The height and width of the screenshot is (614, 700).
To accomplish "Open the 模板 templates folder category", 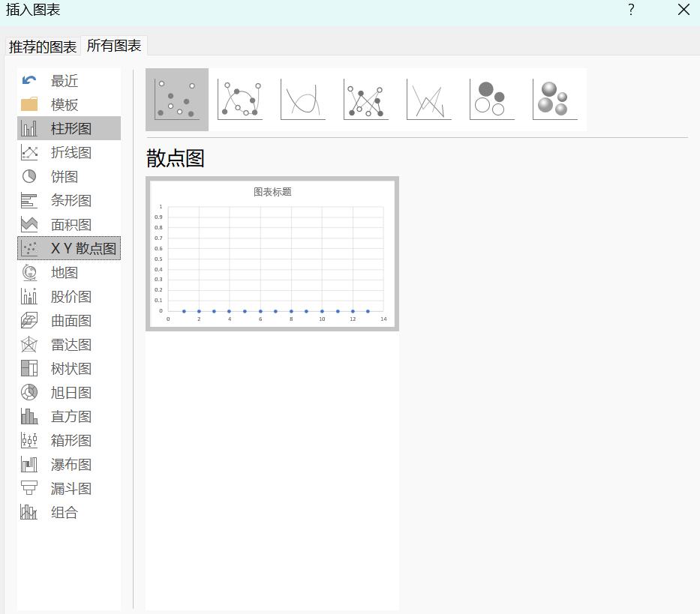I will click(69, 105).
